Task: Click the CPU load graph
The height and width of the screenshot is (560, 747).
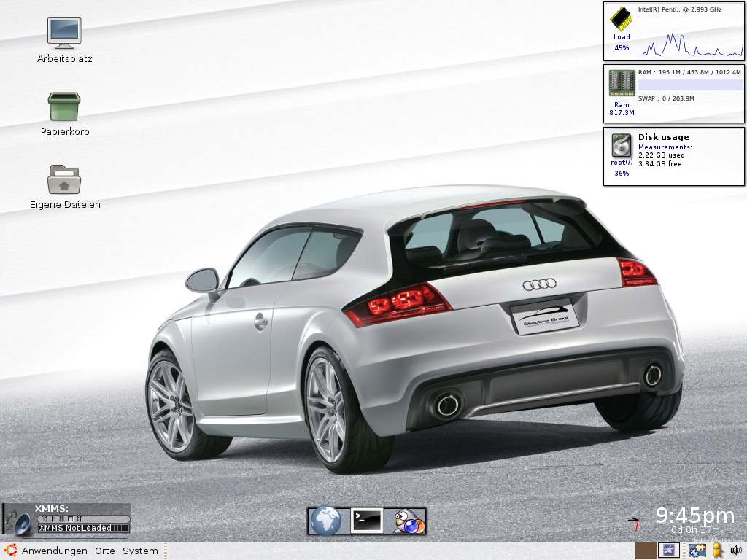Action: [x=690, y=44]
